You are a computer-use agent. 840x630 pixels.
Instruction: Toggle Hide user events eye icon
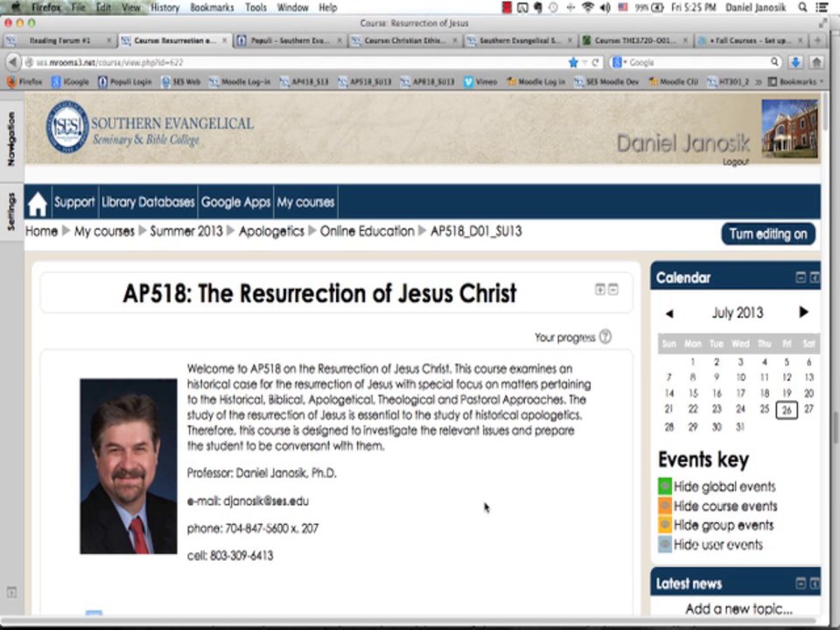coord(665,544)
